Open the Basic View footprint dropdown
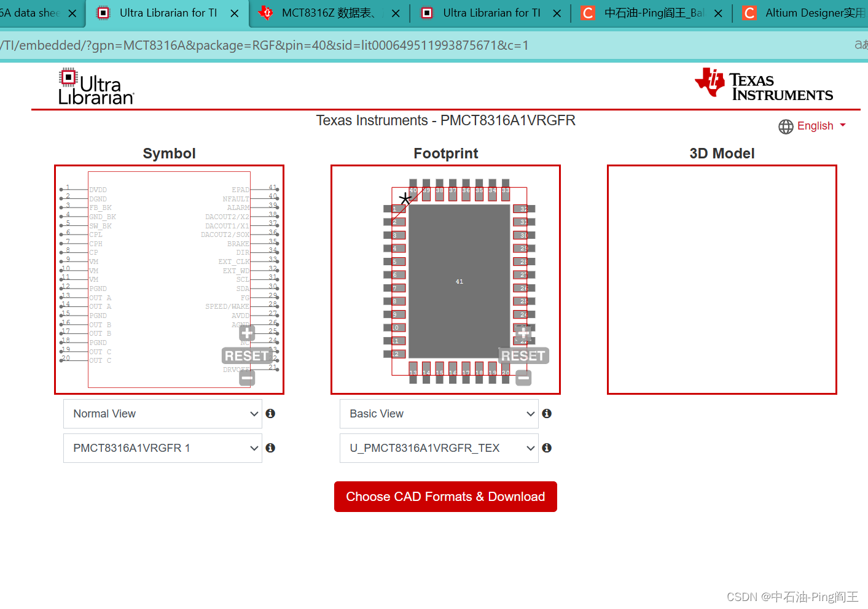The image size is (868, 609). coord(439,414)
